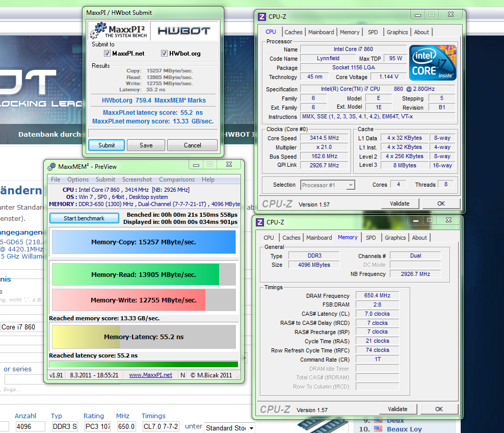The image size is (504, 433).
Task: Switch to SPD tab in the lower CPU-Z window
Action: pos(370,238)
